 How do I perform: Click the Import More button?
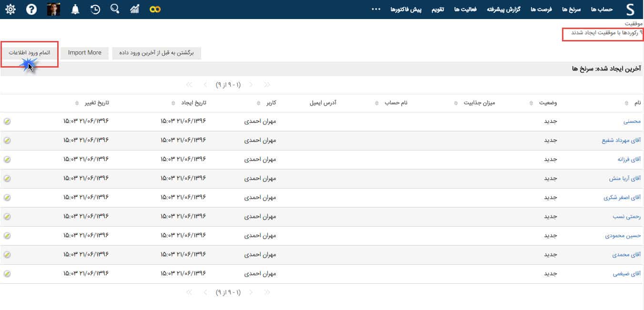(x=85, y=53)
